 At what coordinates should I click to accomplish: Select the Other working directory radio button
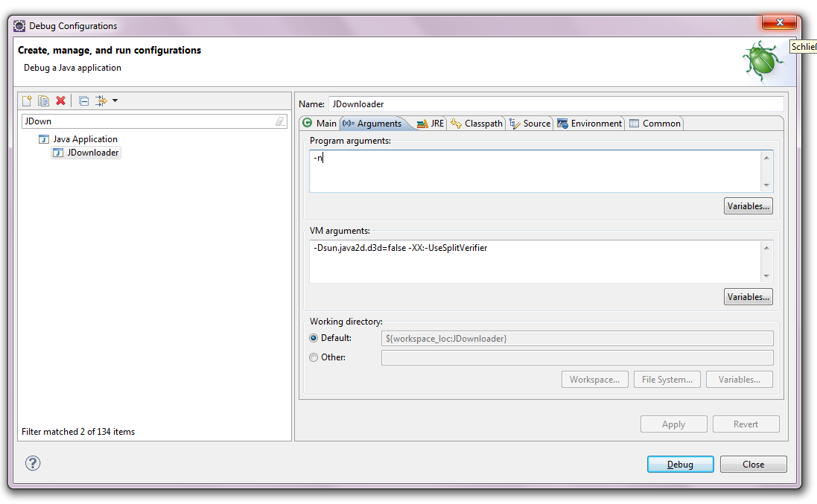pos(314,357)
